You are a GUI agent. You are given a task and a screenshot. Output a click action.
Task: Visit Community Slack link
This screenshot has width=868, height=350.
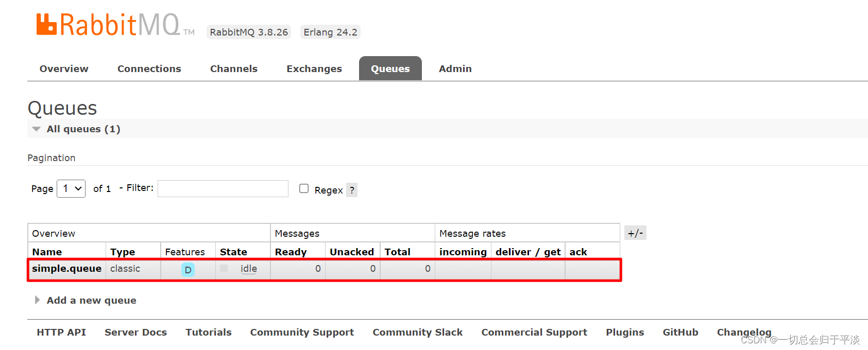coord(418,332)
